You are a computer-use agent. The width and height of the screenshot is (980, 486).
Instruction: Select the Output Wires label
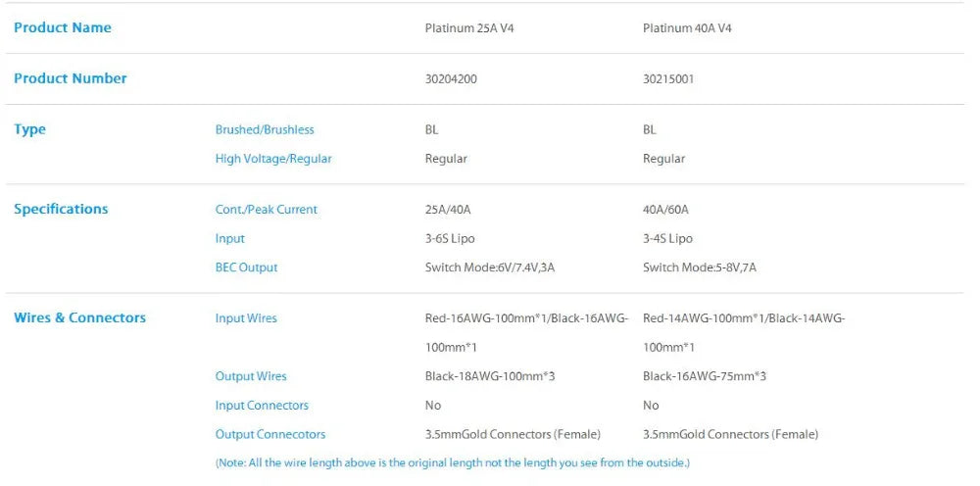pyautogui.click(x=251, y=376)
